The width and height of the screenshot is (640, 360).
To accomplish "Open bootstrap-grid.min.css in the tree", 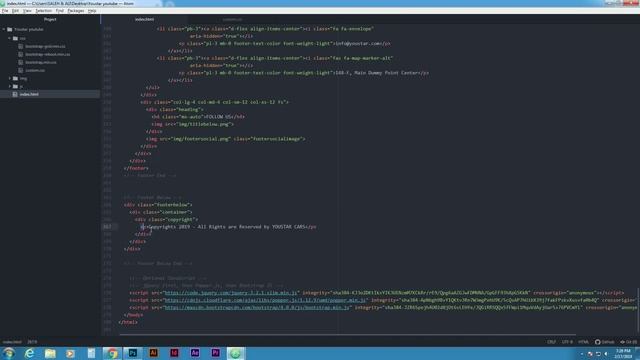I will (45, 47).
